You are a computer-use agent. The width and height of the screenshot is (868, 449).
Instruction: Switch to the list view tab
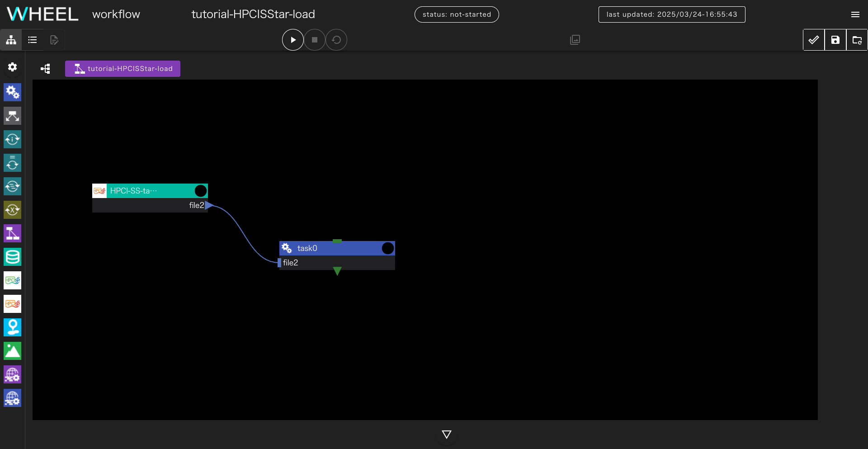click(33, 40)
